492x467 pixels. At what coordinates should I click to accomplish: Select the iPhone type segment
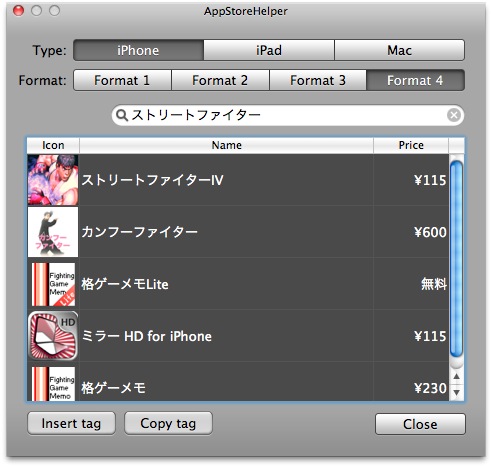pos(138,50)
